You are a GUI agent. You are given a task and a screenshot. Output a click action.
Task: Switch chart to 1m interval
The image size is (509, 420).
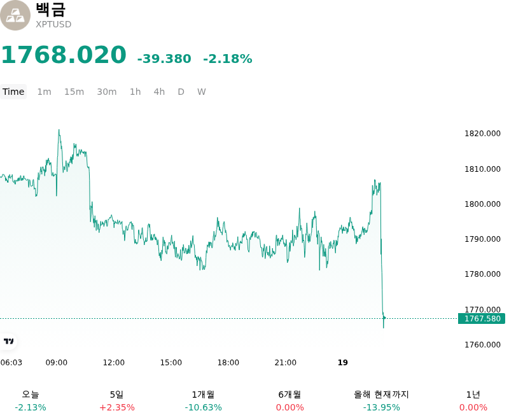pyautogui.click(x=44, y=92)
